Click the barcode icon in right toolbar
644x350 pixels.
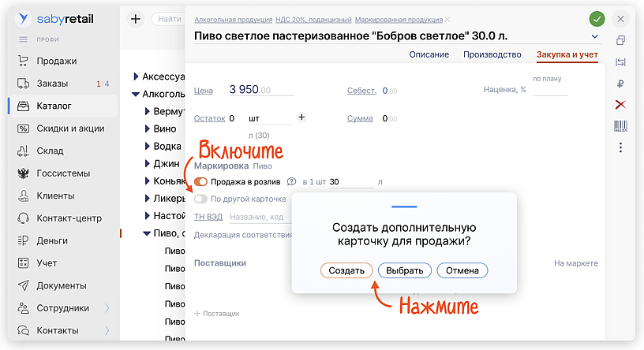[620, 126]
